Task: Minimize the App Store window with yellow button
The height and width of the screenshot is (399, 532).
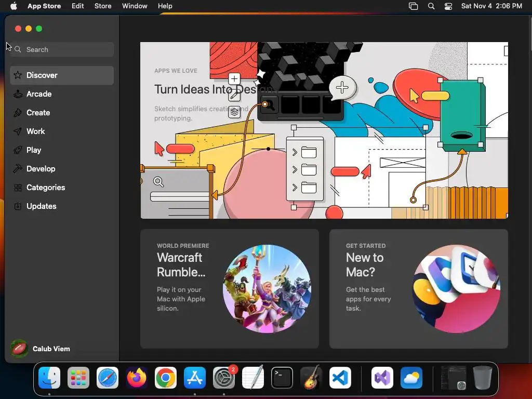Action: tap(29, 29)
